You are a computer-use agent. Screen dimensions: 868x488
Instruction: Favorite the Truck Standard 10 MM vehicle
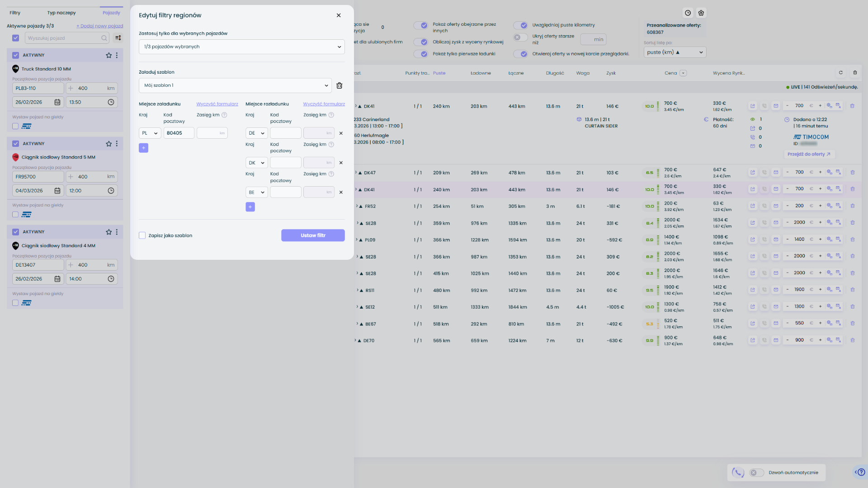(108, 55)
